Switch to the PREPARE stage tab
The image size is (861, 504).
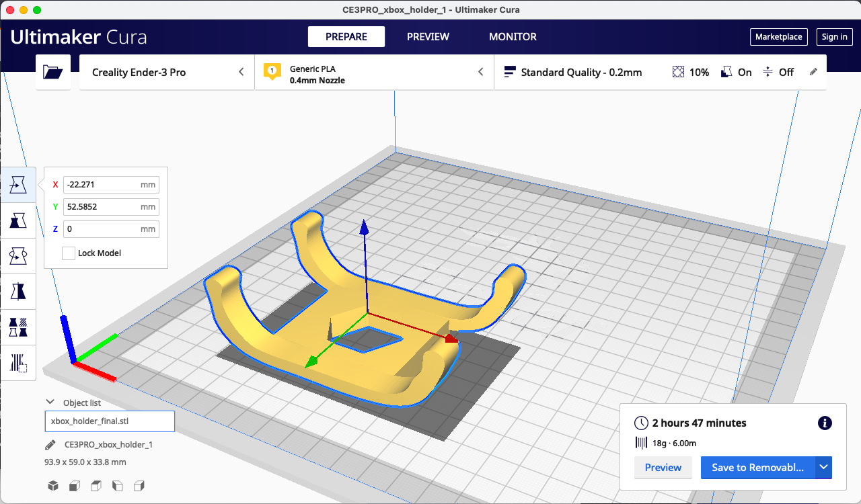coord(346,37)
